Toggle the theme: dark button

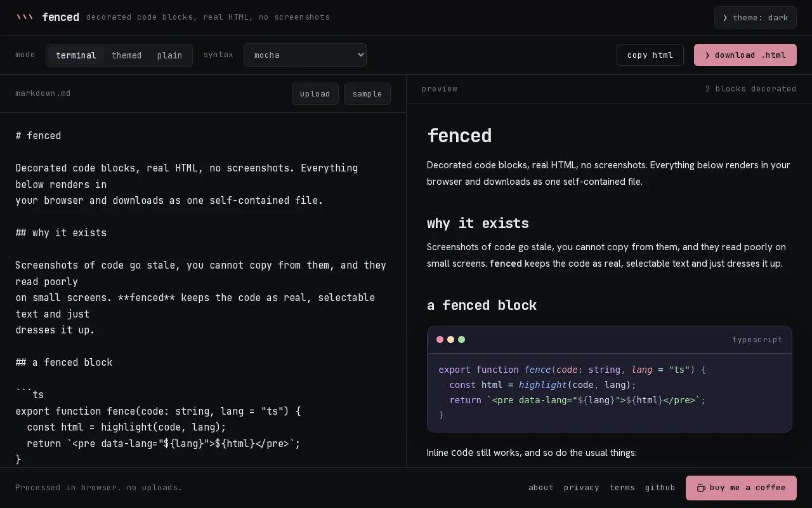(x=755, y=18)
